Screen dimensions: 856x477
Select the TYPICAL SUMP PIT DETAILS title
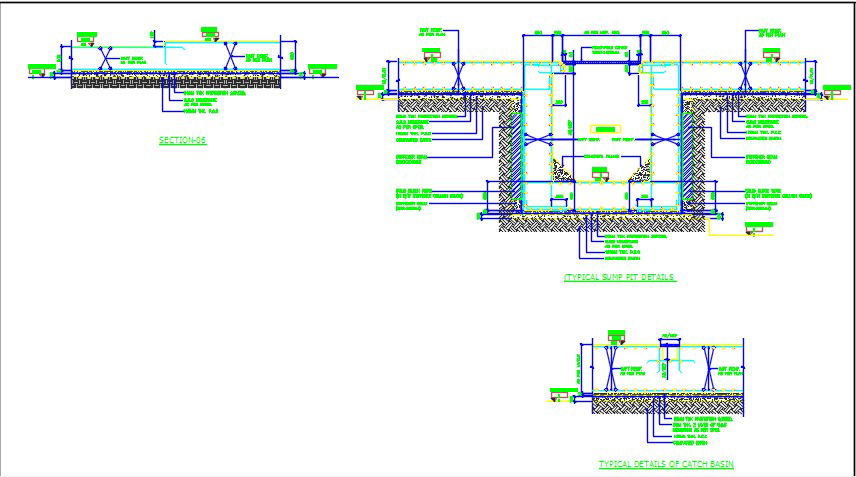tap(619, 276)
